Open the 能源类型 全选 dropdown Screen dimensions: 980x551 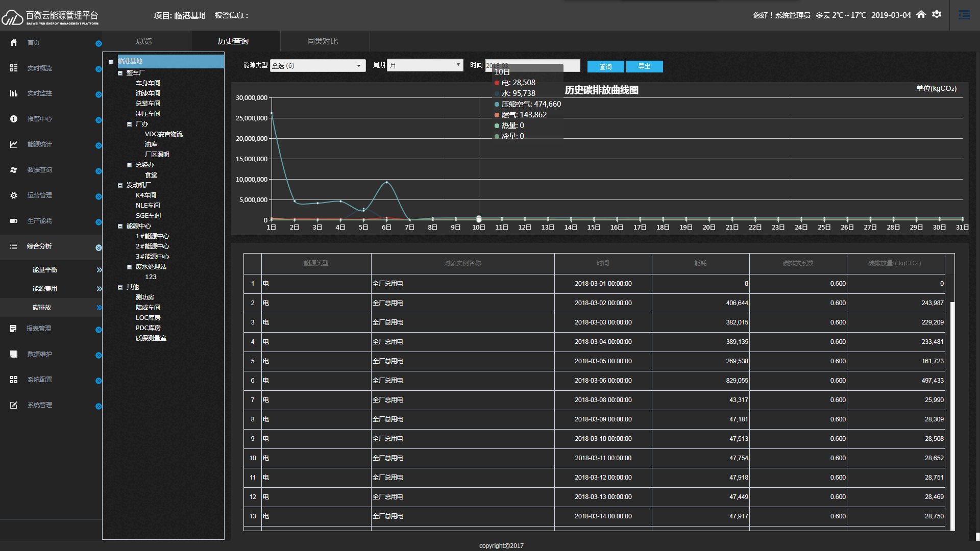[x=317, y=65]
